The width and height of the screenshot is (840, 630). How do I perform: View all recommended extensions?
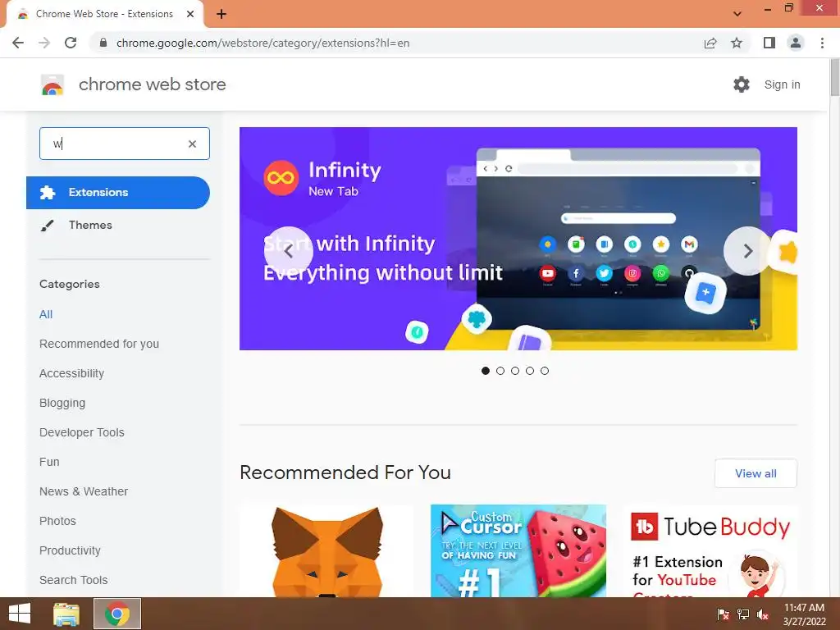756,473
